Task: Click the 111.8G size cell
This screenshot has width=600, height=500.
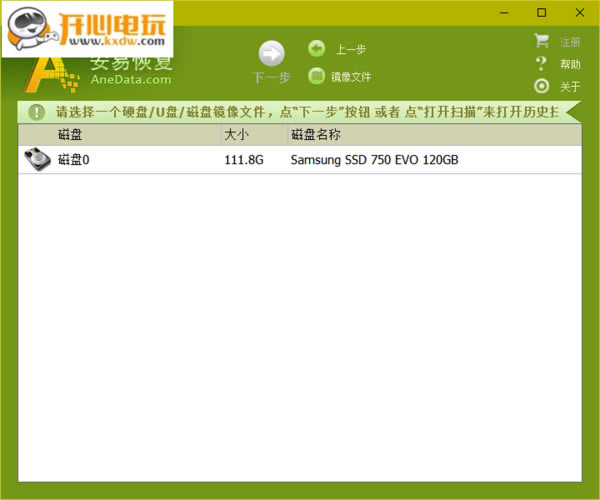Action: click(x=244, y=160)
